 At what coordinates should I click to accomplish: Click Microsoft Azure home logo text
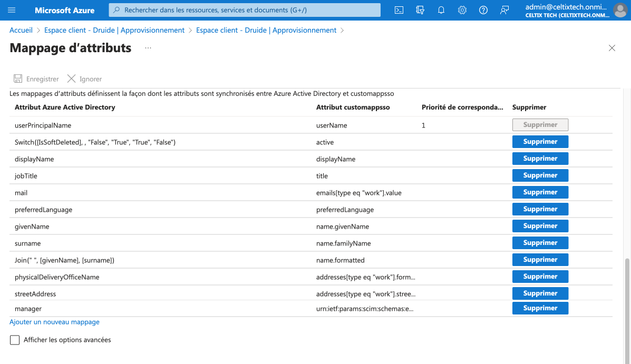click(64, 10)
